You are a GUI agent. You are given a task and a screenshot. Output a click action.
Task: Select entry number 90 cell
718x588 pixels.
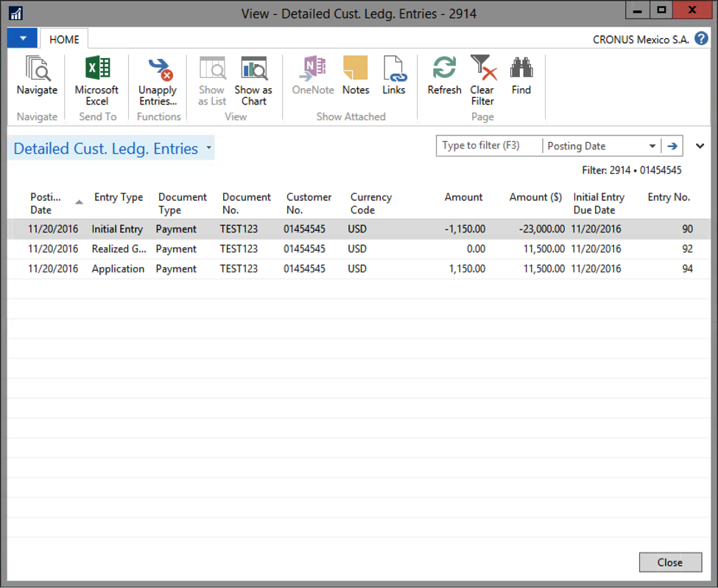[x=687, y=230]
